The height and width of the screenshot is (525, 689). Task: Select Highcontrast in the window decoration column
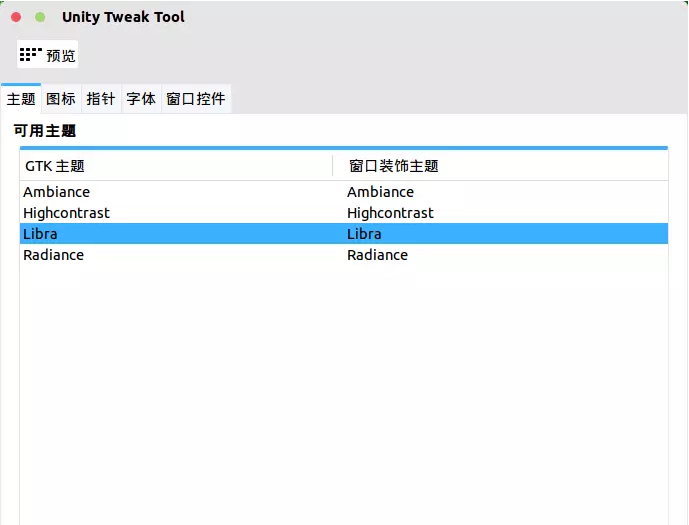(x=390, y=213)
